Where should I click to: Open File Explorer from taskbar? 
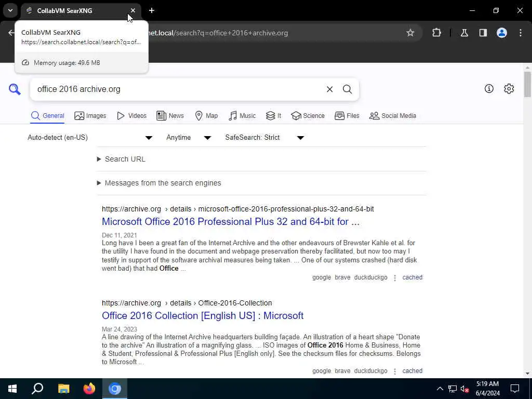click(x=63, y=389)
